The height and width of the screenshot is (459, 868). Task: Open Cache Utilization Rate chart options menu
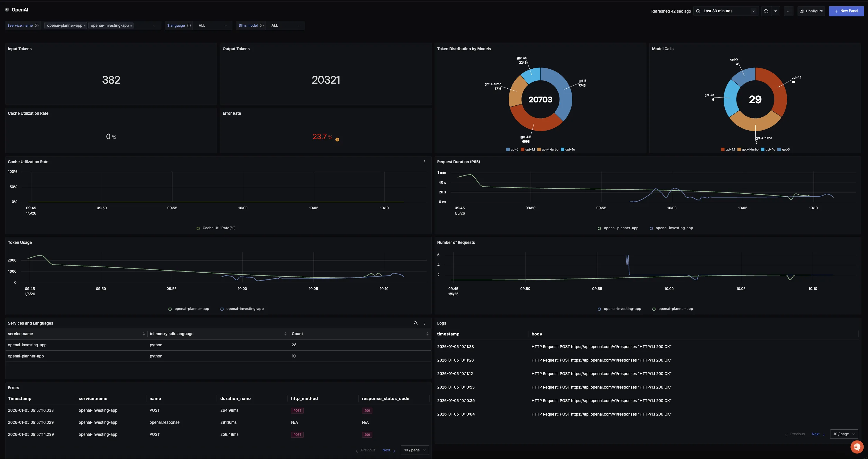point(425,162)
